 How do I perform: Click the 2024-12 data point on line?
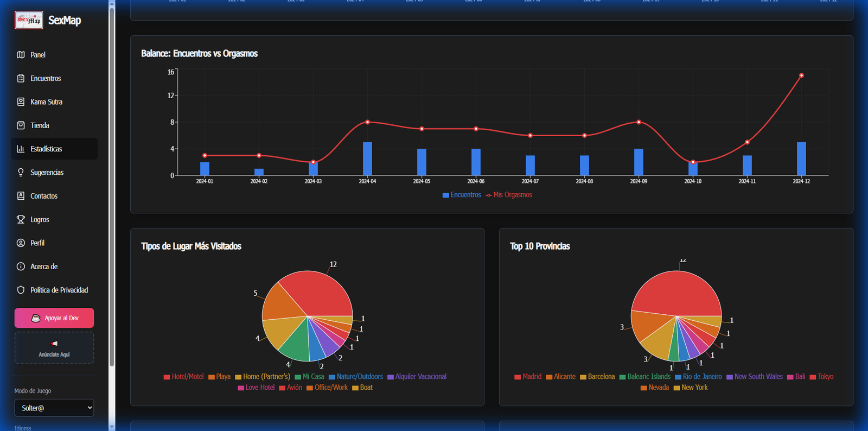pos(801,75)
